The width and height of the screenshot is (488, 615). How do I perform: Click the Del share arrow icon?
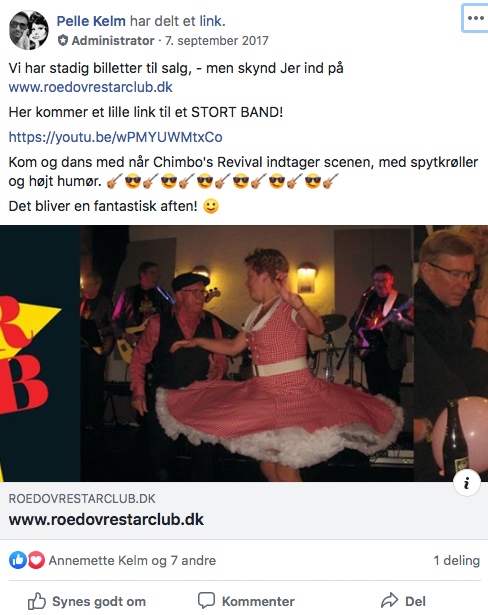[x=389, y=600]
